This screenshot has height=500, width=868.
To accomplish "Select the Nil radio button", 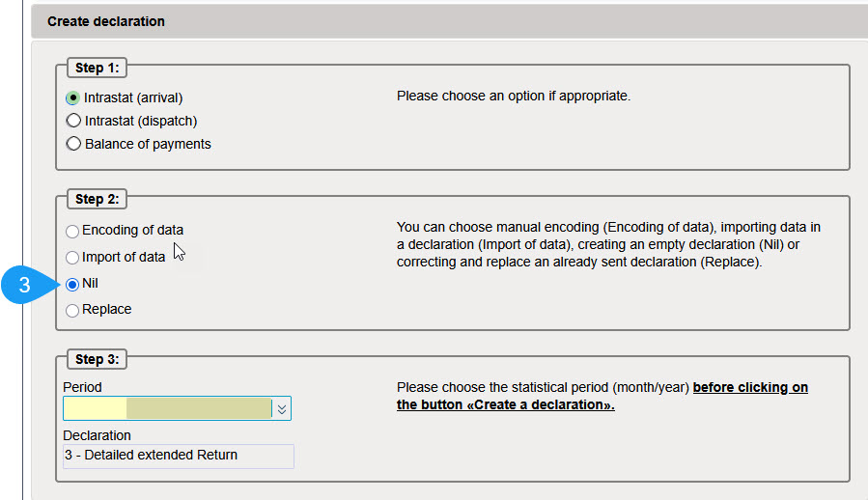I will (x=72, y=285).
